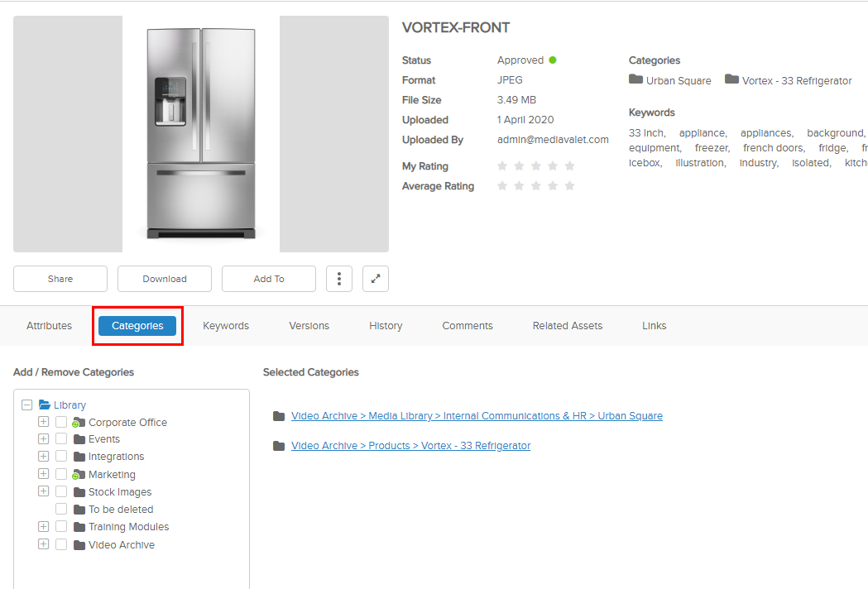The image size is (868, 589).
Task: Check the To be deleted checkbox
Action: tap(60, 509)
